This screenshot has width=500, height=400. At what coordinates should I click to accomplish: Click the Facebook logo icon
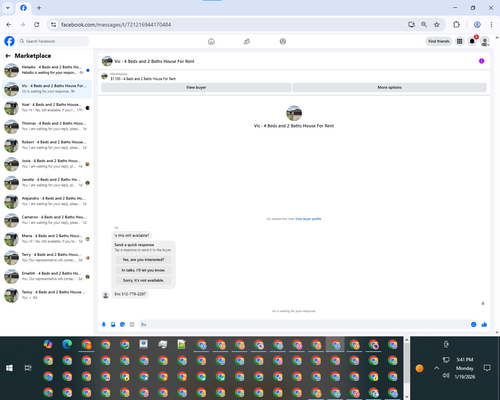pos(9,41)
